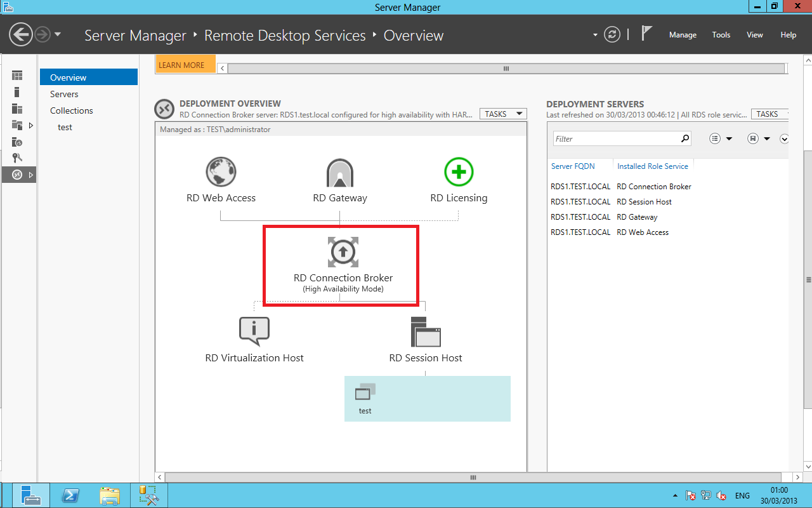Open the IIS globe-server sidebar icon
812x508 pixels.
(17, 142)
